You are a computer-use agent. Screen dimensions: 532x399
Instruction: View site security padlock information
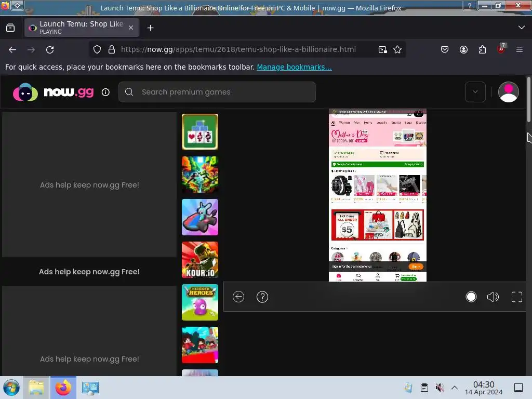(x=112, y=49)
